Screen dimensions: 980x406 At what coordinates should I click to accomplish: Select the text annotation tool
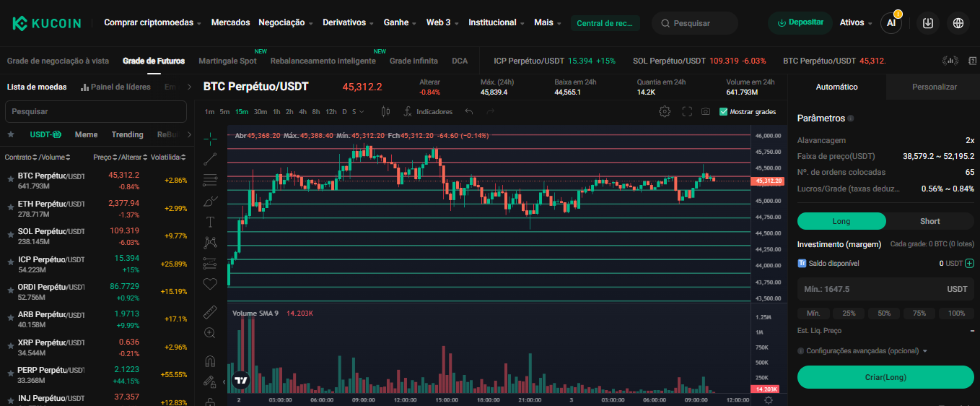pyautogui.click(x=210, y=222)
